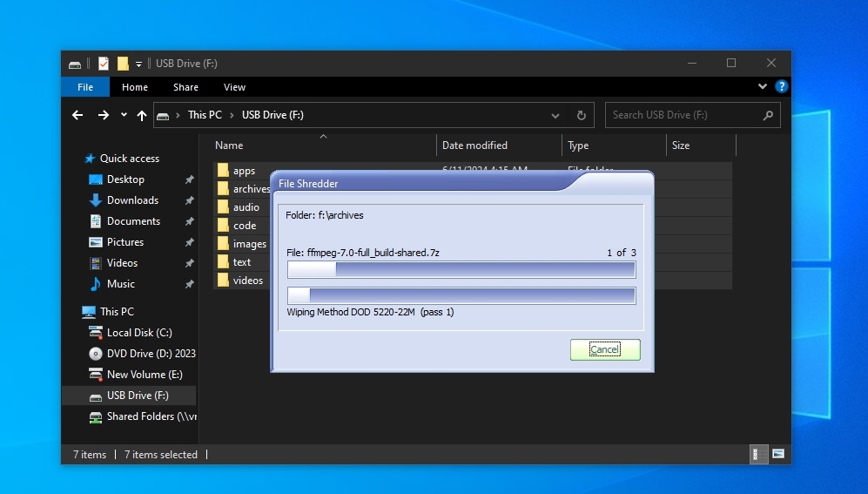Sort by the Size column header
Screen dimensions: 868x494
point(702,145)
